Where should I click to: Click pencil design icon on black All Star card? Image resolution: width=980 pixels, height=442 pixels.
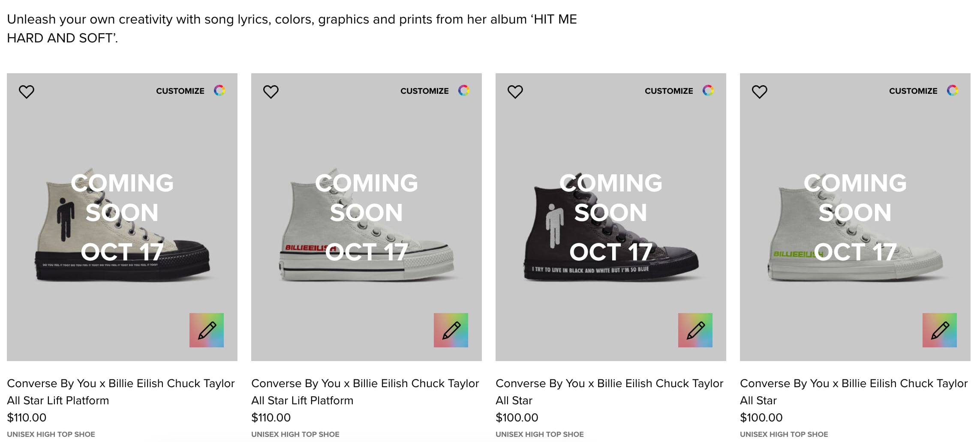coord(695,330)
